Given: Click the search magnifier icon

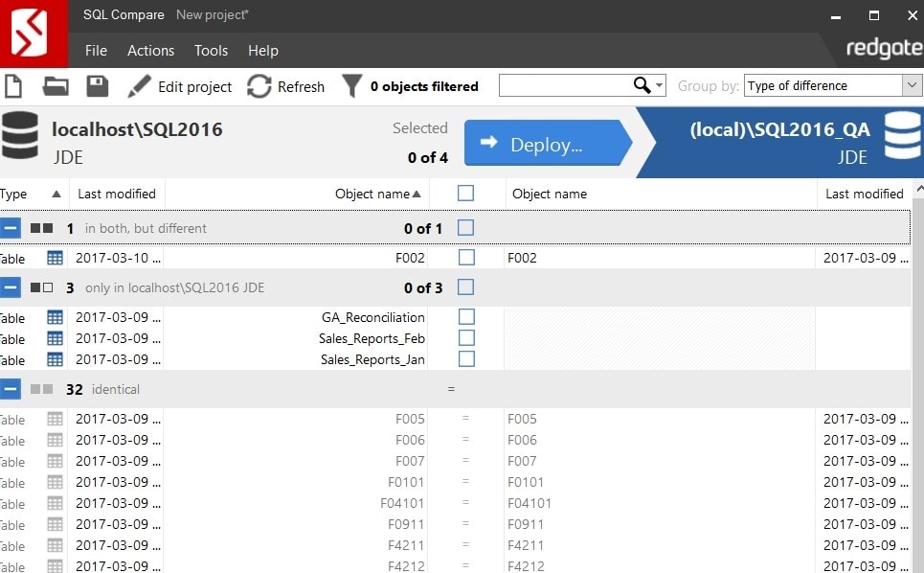Looking at the screenshot, I should point(642,85).
